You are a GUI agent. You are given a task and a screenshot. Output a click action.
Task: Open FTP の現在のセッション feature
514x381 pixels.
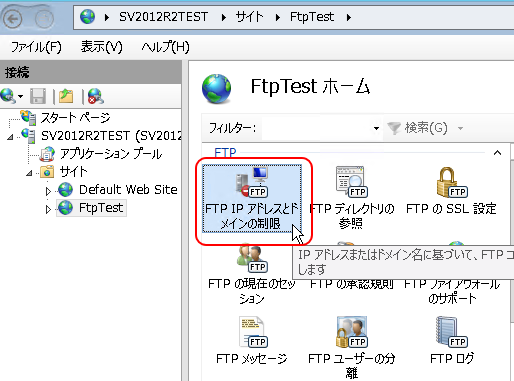[252, 273]
